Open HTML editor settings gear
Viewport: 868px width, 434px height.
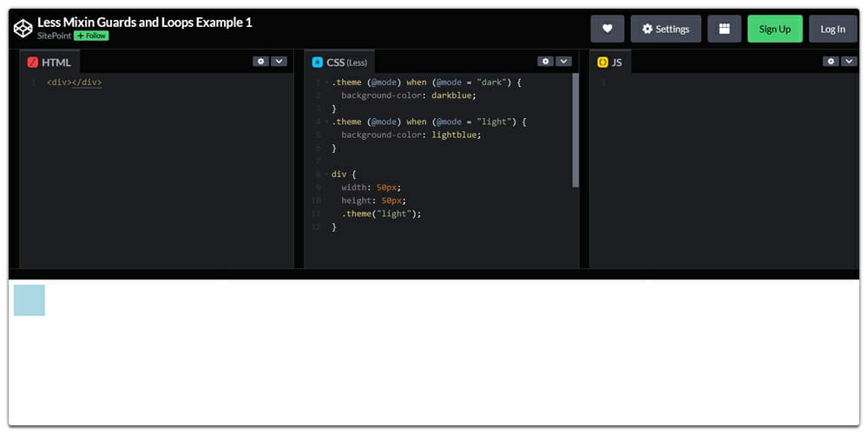pyautogui.click(x=260, y=62)
